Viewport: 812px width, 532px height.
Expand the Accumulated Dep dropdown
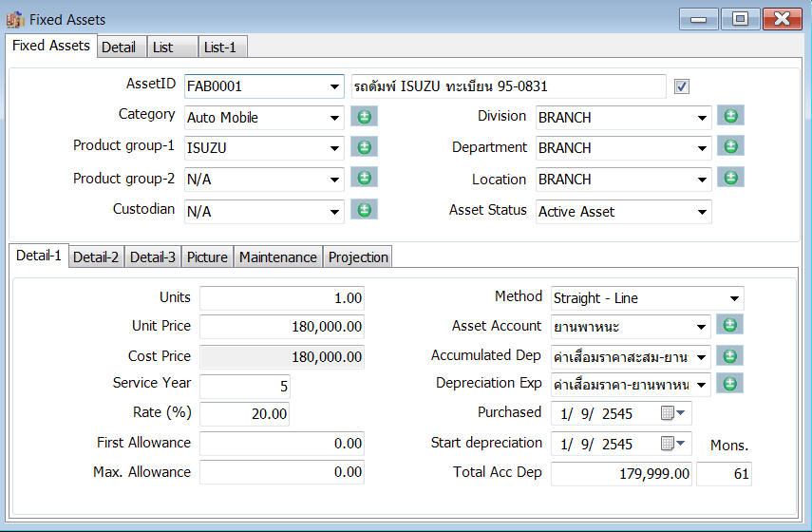tap(701, 357)
